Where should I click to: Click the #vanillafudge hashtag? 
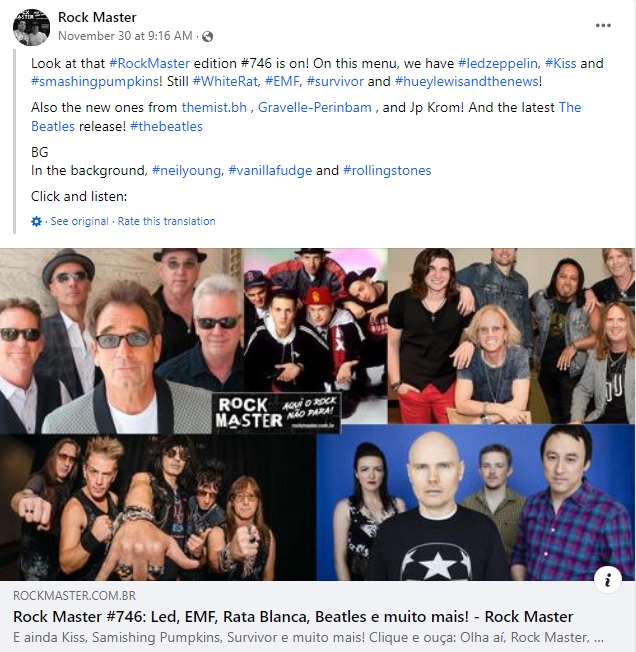tap(270, 170)
